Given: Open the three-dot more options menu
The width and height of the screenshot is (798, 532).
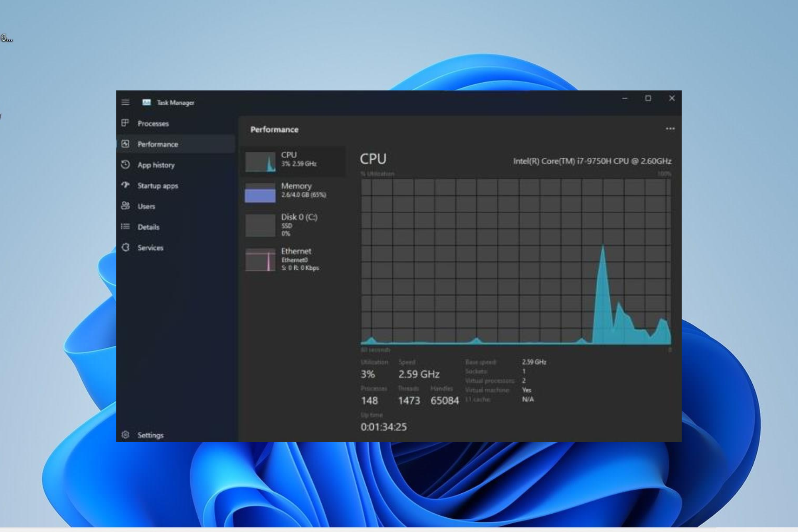Looking at the screenshot, I should 670,129.
